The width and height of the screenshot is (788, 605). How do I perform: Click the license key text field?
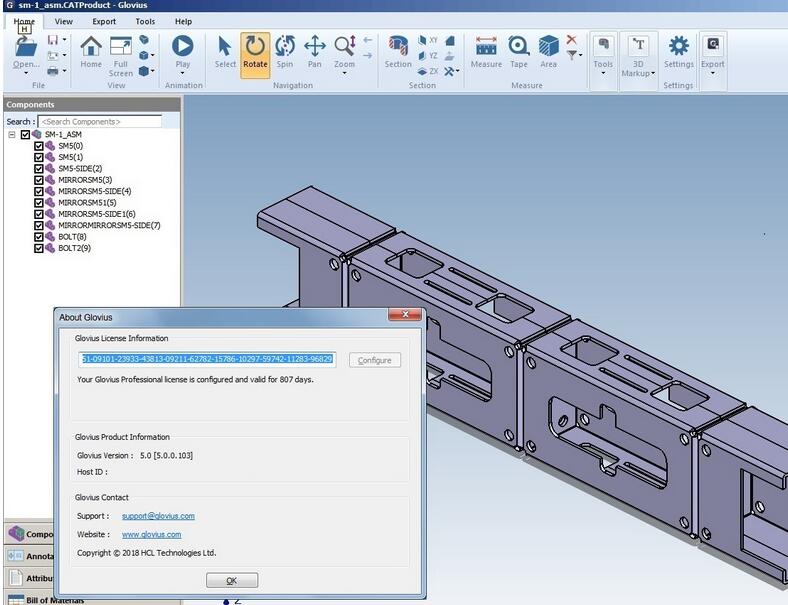click(207, 359)
